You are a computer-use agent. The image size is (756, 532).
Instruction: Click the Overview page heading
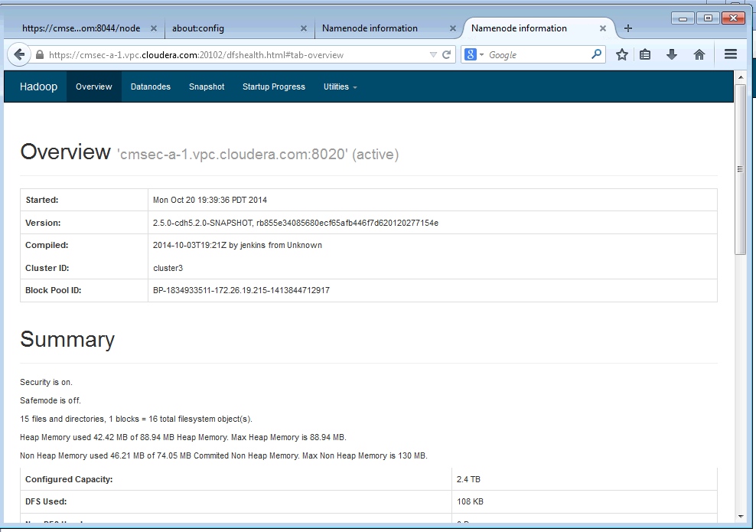pyautogui.click(x=65, y=152)
